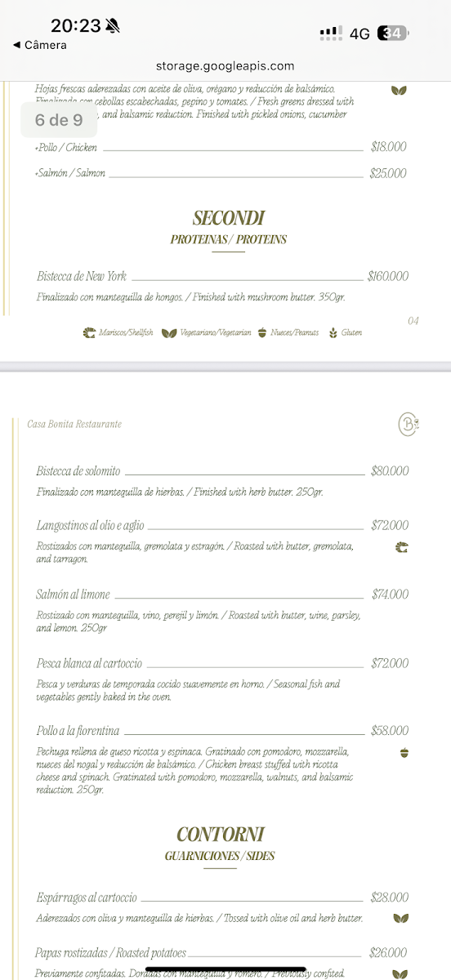The height and width of the screenshot is (980, 451).
Task: Tap the Casa Bonita logo beside restaurant header
Action: click(408, 424)
